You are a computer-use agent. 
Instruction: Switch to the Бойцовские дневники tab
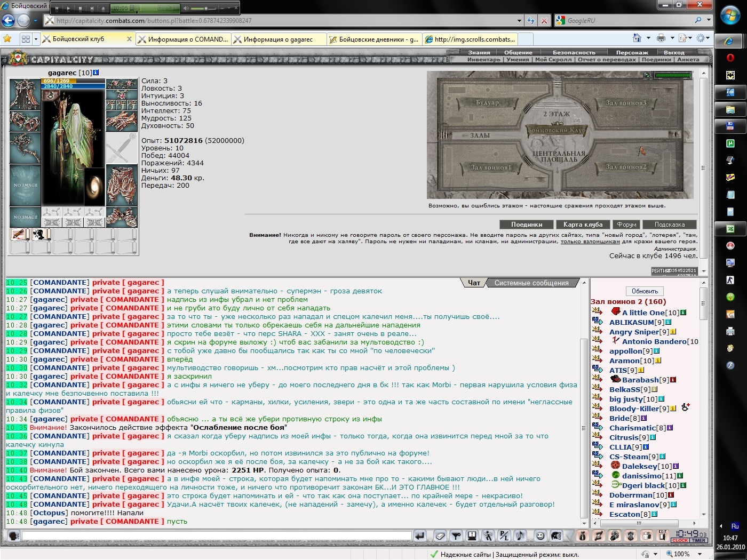(x=374, y=39)
